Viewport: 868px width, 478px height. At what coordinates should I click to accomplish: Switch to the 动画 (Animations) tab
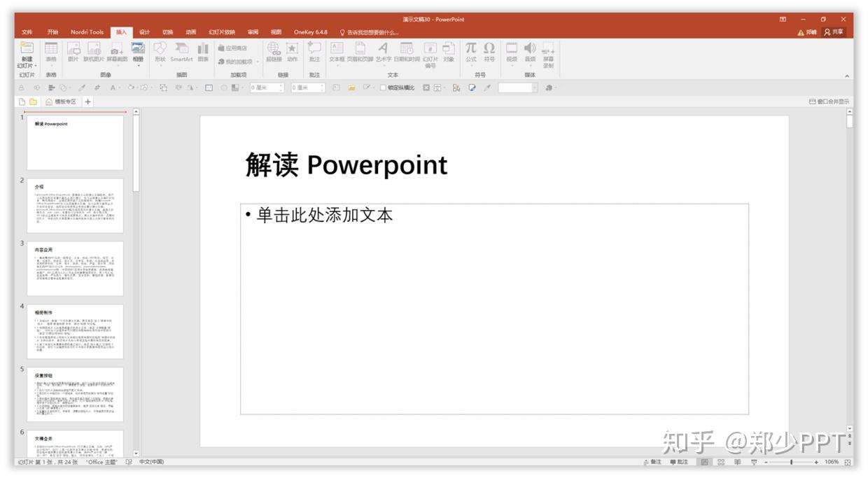(x=190, y=32)
